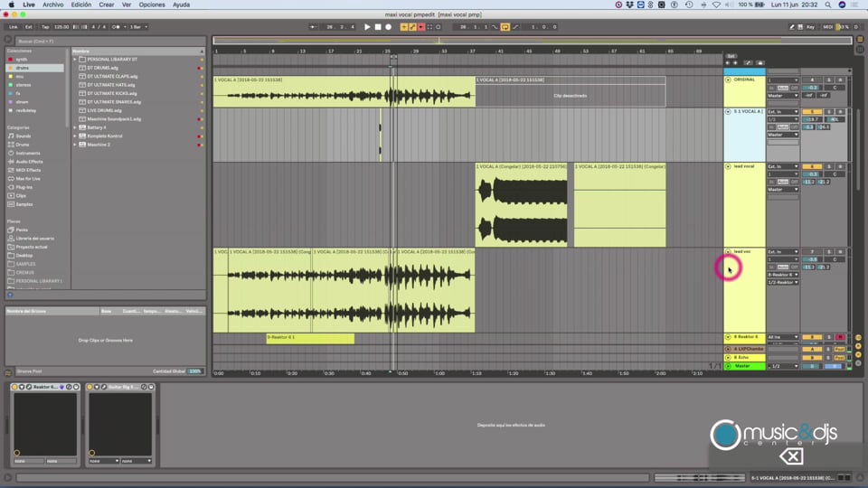The image size is (868, 488).
Task: Open Master output 1/2 dropdown
Action: pyautogui.click(x=783, y=366)
